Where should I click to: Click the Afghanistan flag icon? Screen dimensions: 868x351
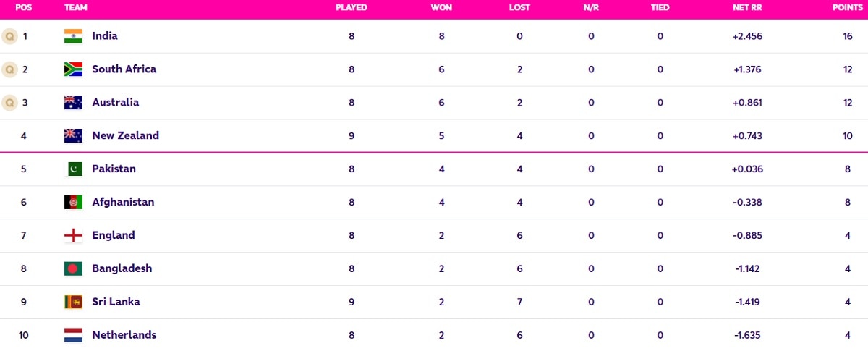click(73, 202)
